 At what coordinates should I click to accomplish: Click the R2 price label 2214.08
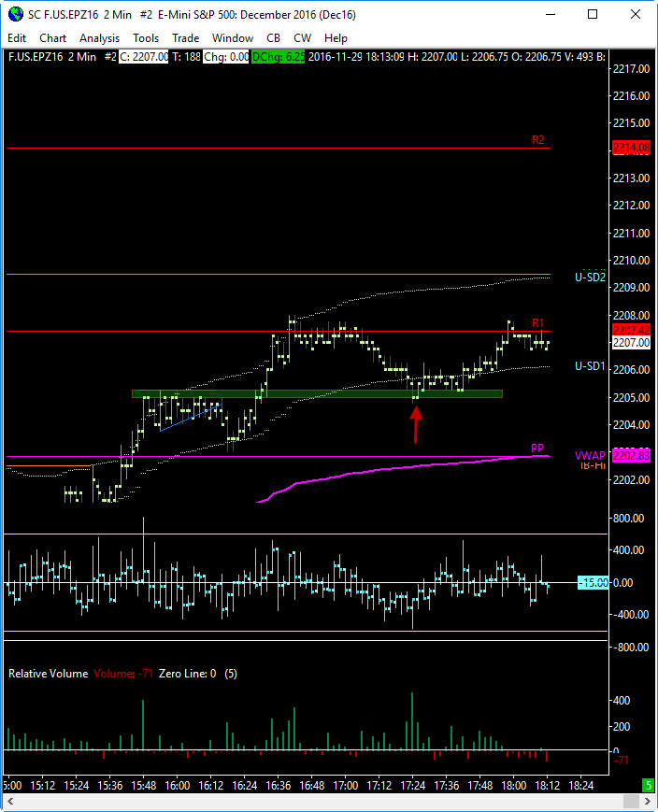click(x=631, y=148)
